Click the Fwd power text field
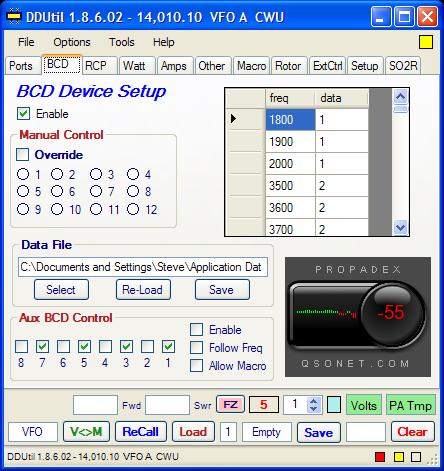This screenshot has height=471, width=444. 95,405
